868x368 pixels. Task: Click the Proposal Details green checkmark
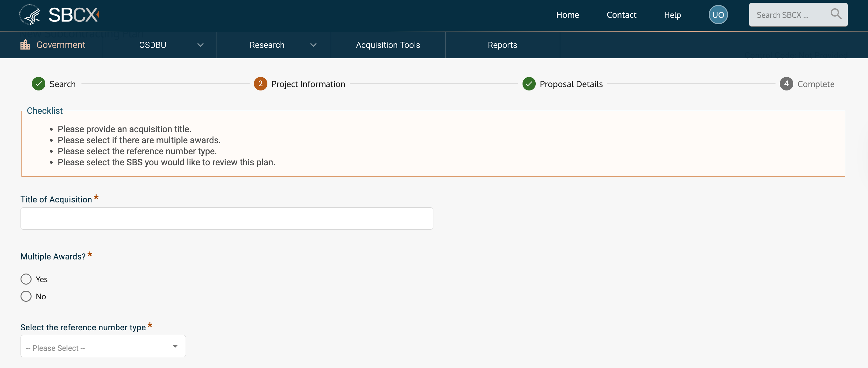pyautogui.click(x=529, y=84)
